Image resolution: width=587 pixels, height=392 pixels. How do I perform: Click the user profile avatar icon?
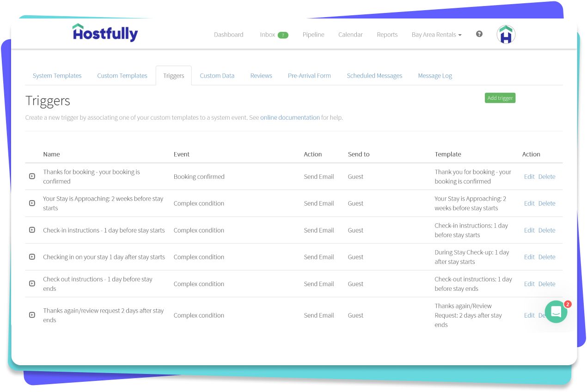[506, 35]
